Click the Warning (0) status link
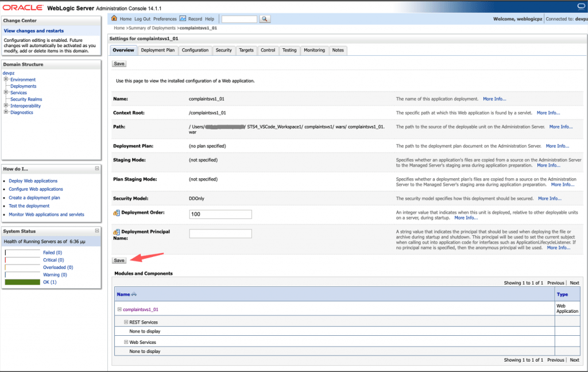Screen dimensions: 588x372 tap(55, 275)
